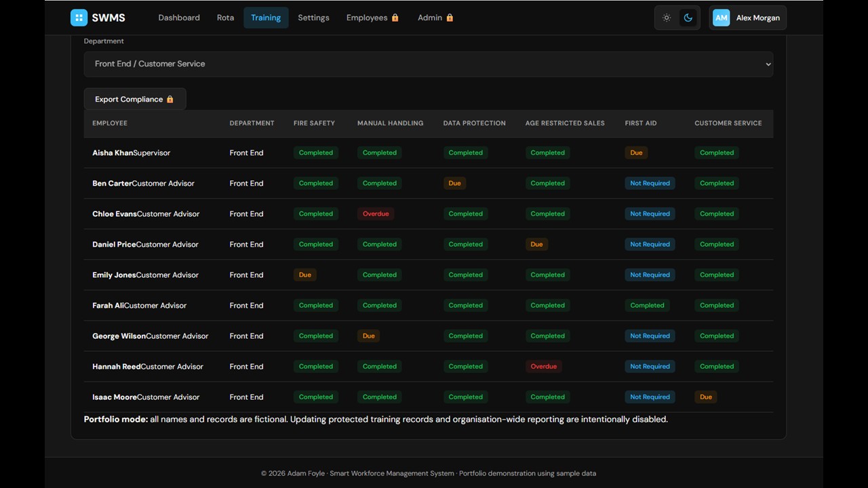Click Emily Jones' Customer Service Completed badge
Screen dimensions: 868x488
(x=717, y=274)
